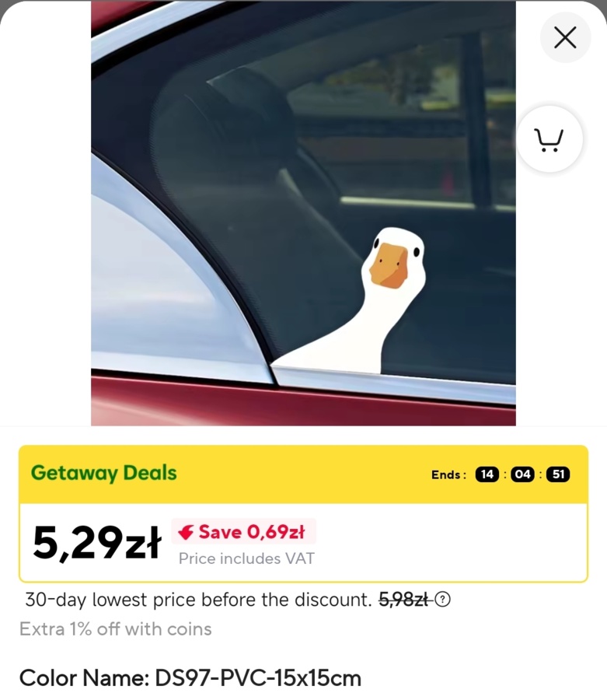Close the product popup with the X

point(565,37)
